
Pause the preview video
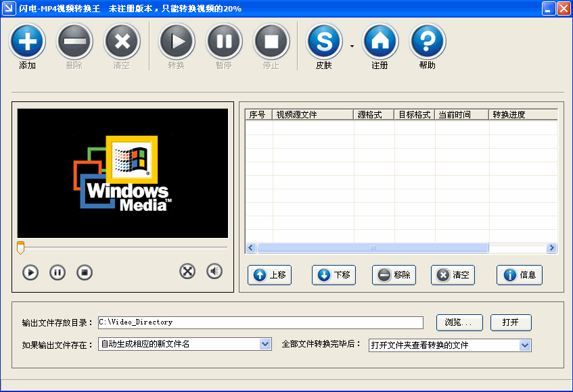pos(58,272)
